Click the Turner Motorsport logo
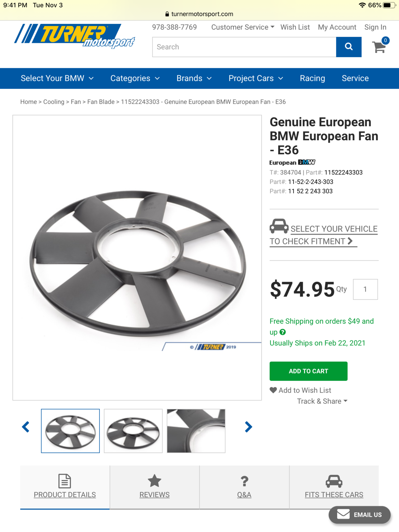The width and height of the screenshot is (399, 532). coord(75,36)
